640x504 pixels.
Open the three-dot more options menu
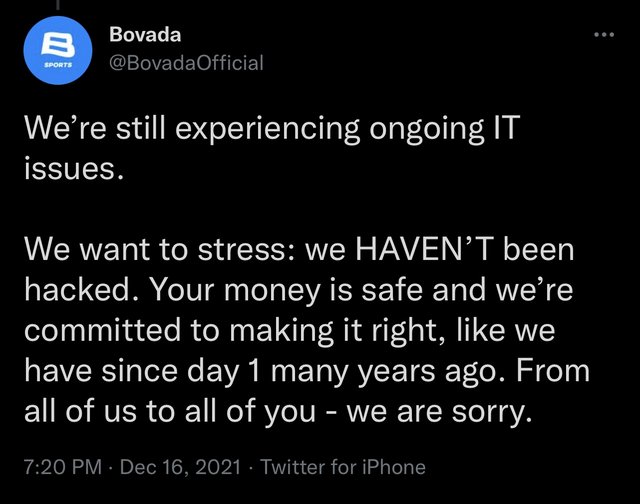click(604, 35)
